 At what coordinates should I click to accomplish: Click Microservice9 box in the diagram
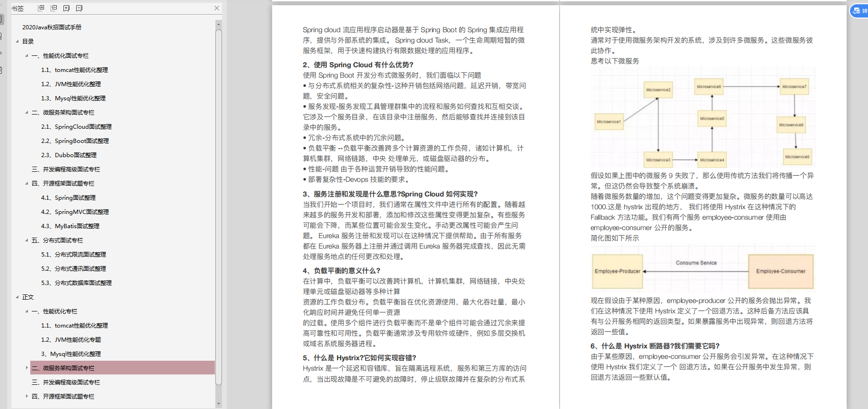[x=797, y=157]
